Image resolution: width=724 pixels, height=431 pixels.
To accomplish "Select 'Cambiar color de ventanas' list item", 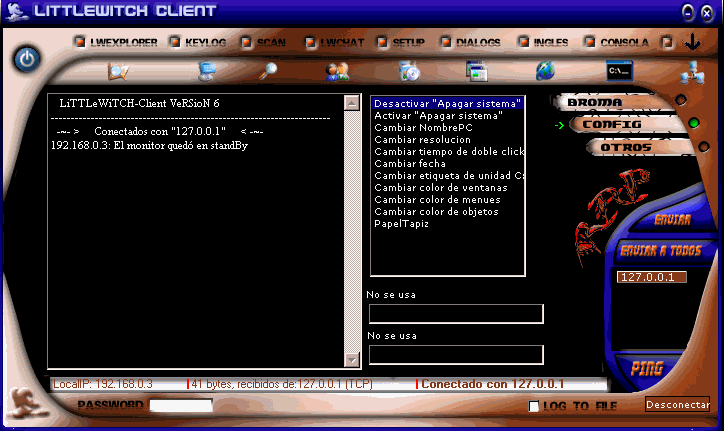I will (x=440, y=188).
